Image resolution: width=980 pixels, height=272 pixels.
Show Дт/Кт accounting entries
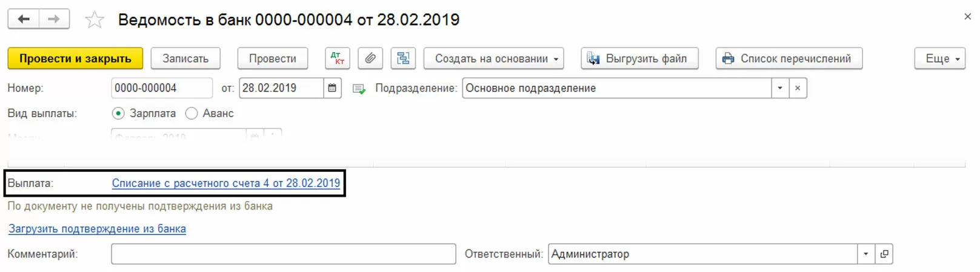(338, 58)
